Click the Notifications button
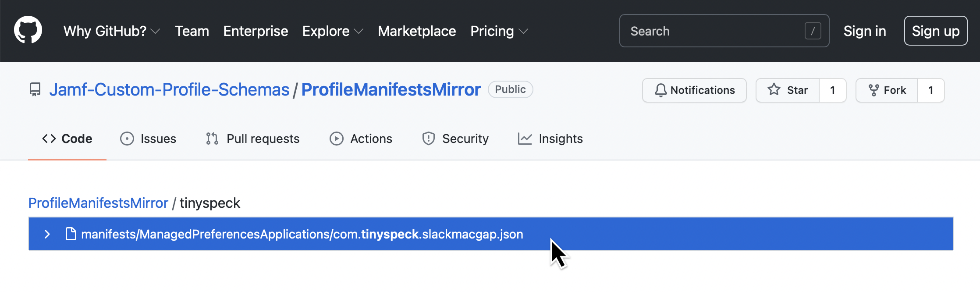 (694, 90)
